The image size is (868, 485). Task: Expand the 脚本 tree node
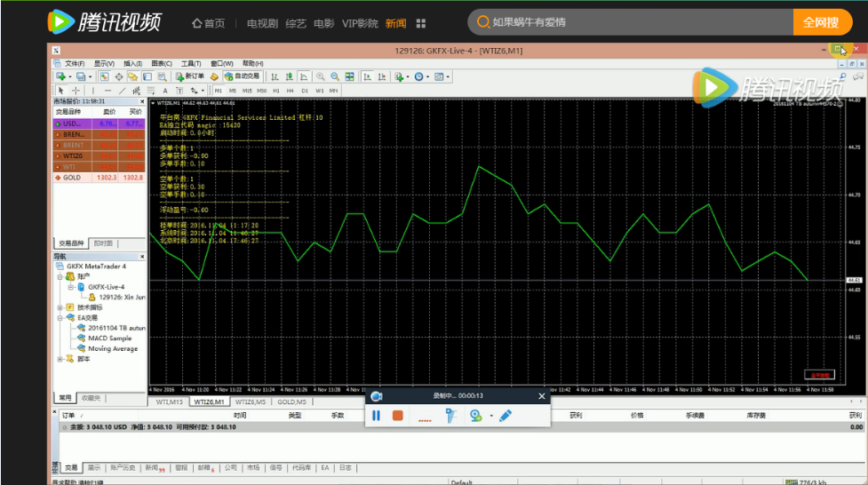pyautogui.click(x=60, y=359)
